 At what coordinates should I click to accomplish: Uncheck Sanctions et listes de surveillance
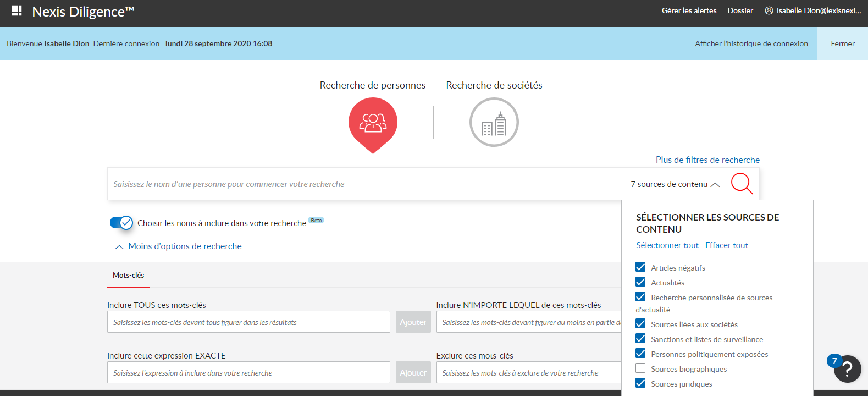click(640, 339)
